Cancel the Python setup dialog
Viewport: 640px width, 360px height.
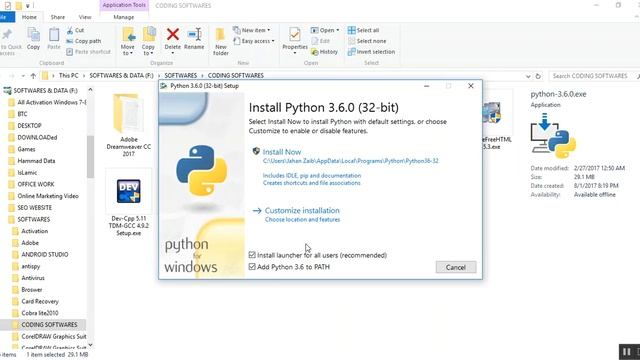point(456,267)
